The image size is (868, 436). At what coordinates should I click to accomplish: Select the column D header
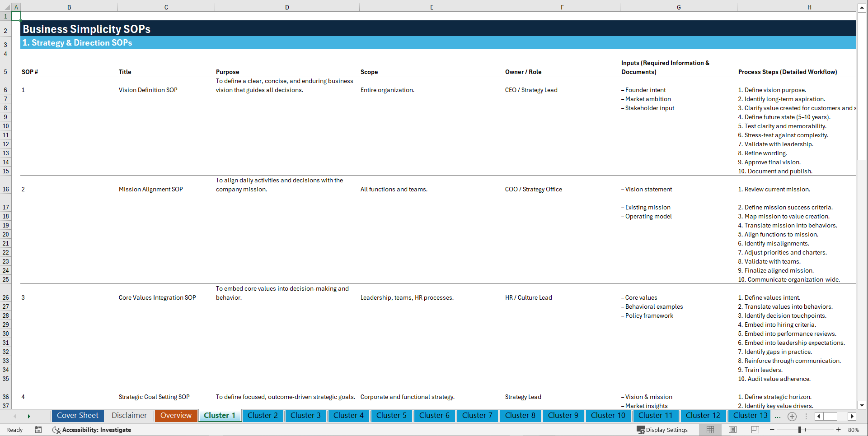point(287,7)
